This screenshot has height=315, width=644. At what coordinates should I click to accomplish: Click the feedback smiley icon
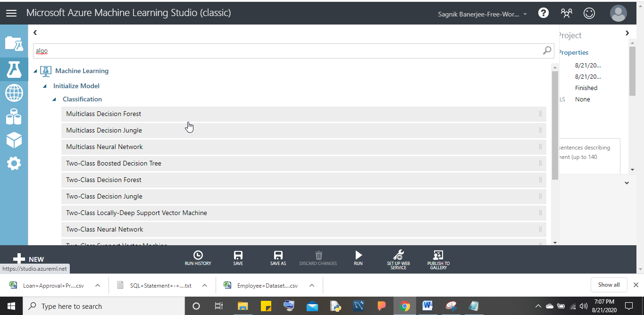[589, 13]
